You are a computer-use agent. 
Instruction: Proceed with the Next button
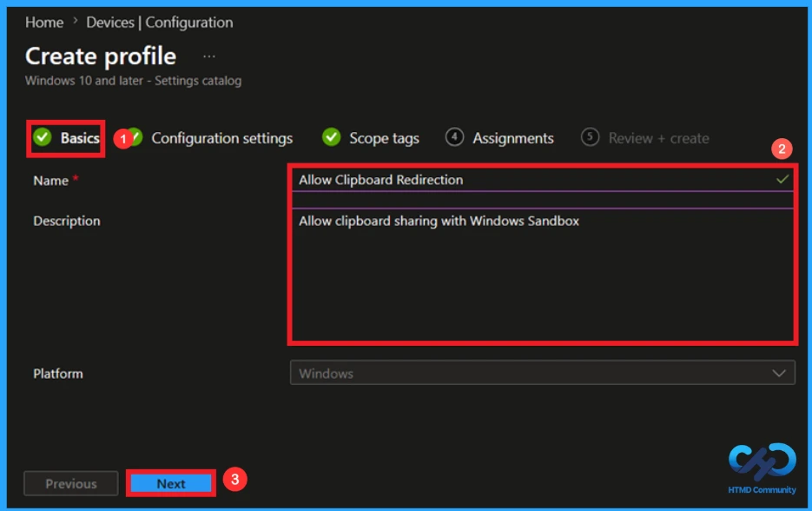pyautogui.click(x=171, y=483)
